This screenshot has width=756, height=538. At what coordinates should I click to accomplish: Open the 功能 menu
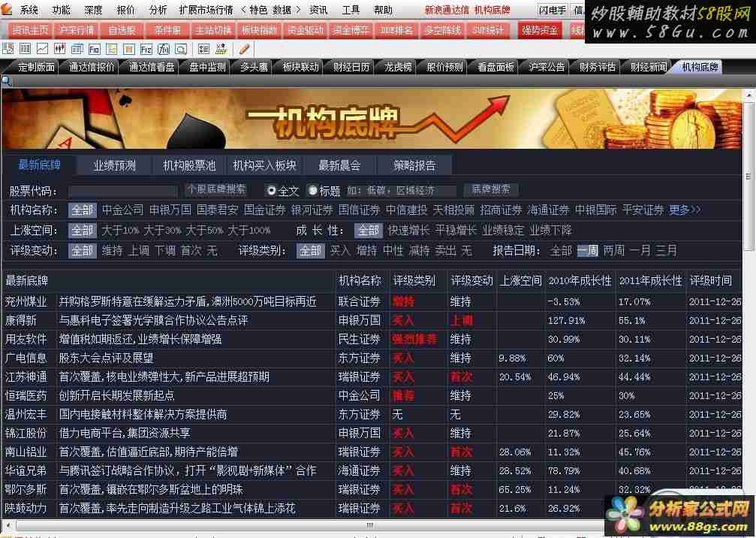pyautogui.click(x=62, y=9)
